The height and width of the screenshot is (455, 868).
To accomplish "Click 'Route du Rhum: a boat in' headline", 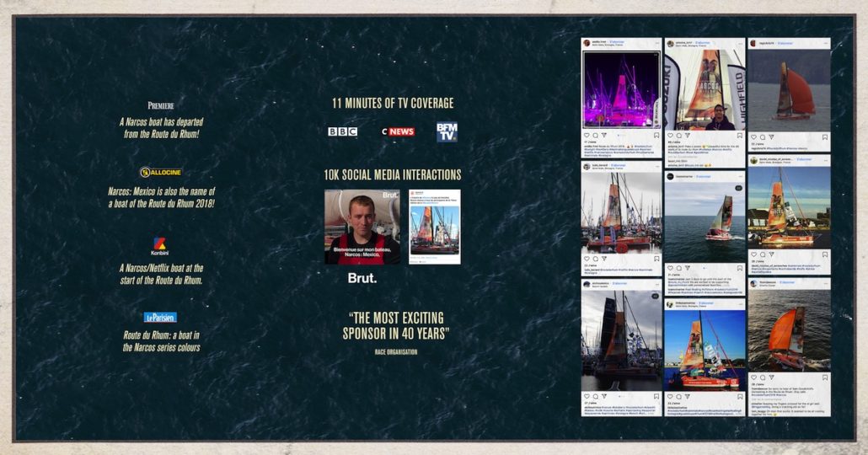I will click(161, 341).
